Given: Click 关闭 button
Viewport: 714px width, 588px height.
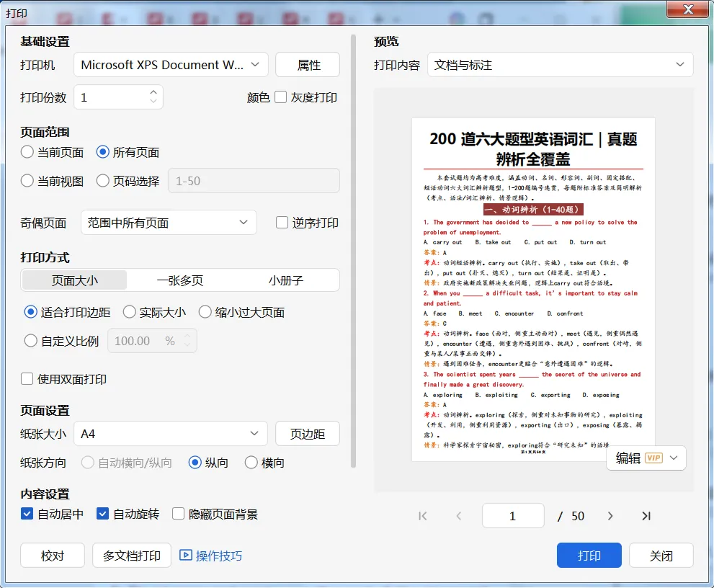Looking at the screenshot, I should (x=661, y=555).
